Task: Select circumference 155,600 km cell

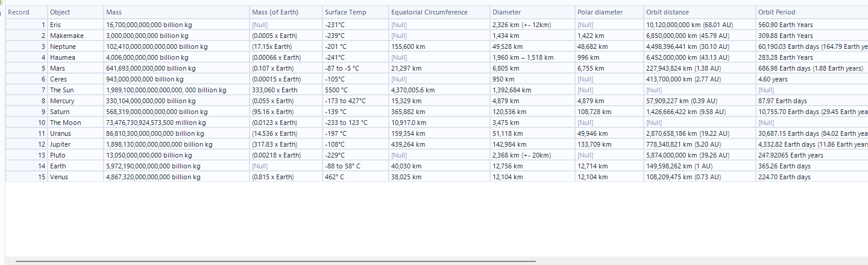Action: 439,46
